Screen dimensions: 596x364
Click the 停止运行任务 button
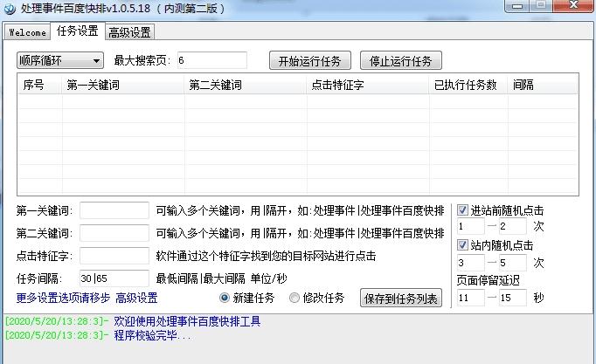[x=401, y=61]
